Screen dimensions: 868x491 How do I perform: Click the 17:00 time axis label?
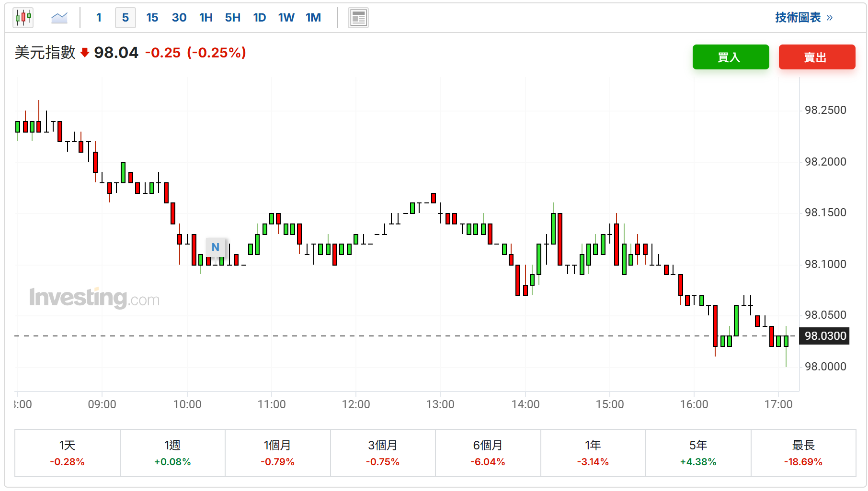tap(778, 404)
